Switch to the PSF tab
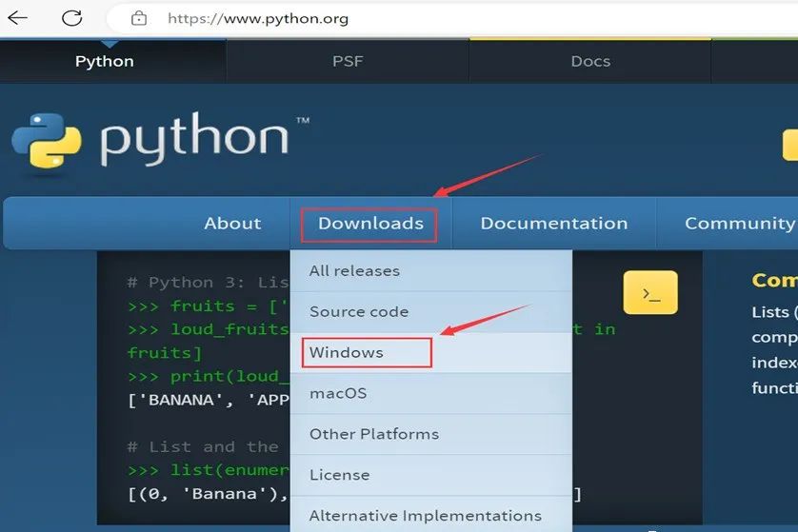 [348, 61]
